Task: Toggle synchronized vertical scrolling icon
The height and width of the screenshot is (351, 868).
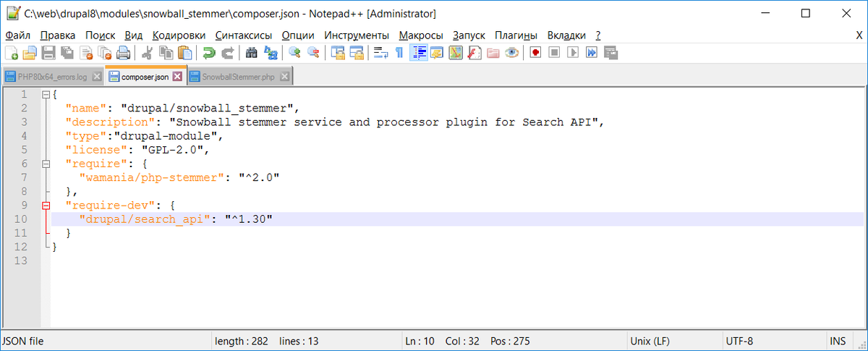Action: tap(337, 52)
